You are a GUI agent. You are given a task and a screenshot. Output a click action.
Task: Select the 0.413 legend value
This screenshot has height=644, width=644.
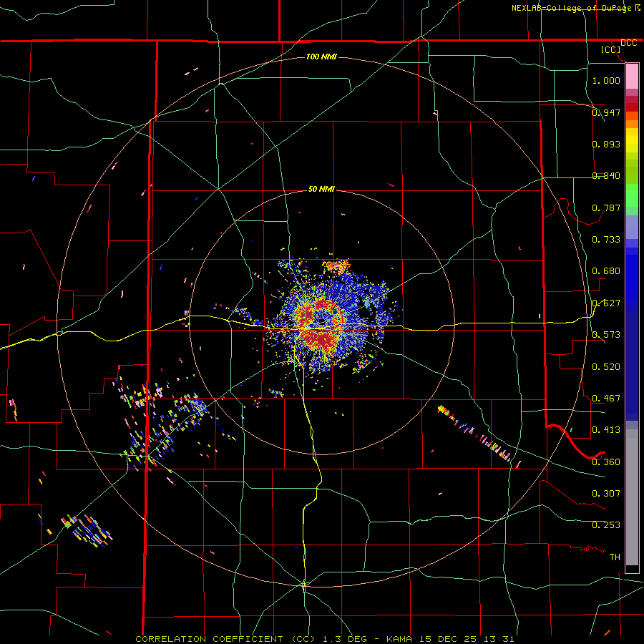point(606,430)
